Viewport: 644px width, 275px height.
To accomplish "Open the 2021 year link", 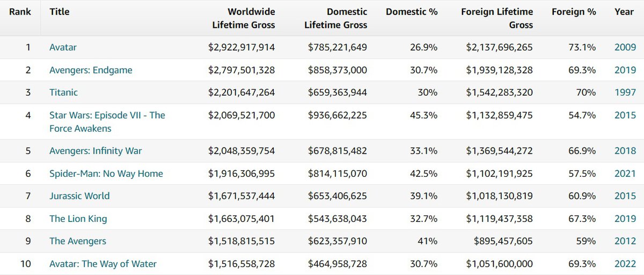I will [x=625, y=173].
